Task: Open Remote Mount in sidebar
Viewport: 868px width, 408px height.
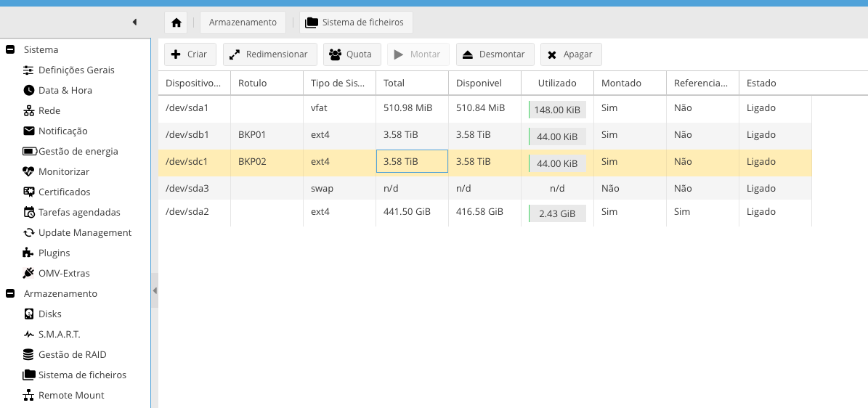Action: point(71,396)
